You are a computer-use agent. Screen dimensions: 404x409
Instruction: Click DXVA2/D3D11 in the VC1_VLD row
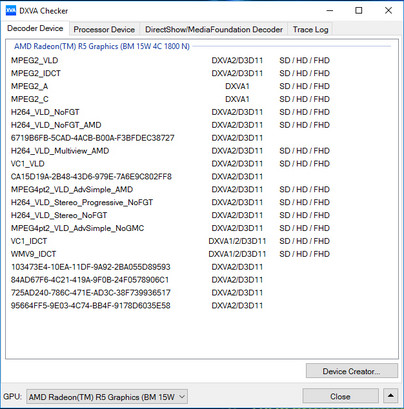coord(237,164)
